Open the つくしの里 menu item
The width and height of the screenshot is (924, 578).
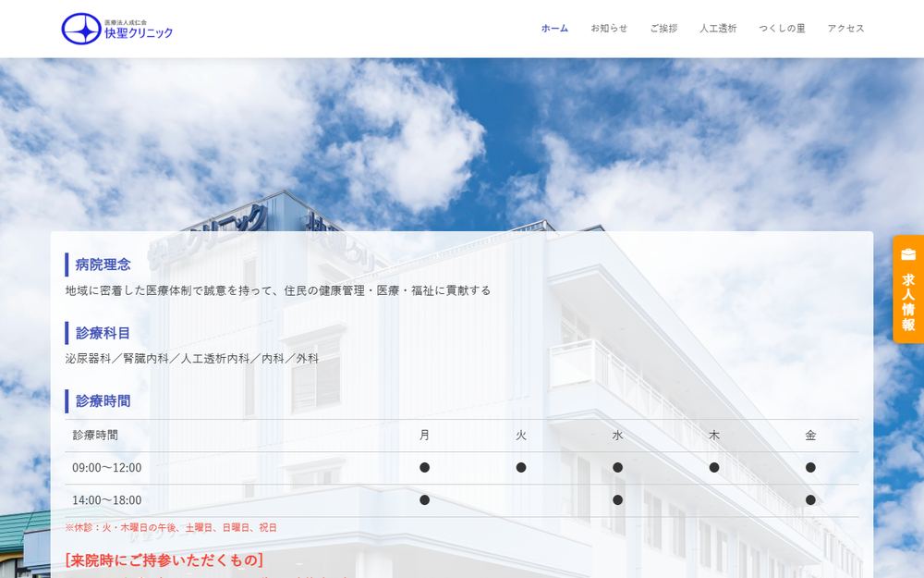click(x=782, y=29)
